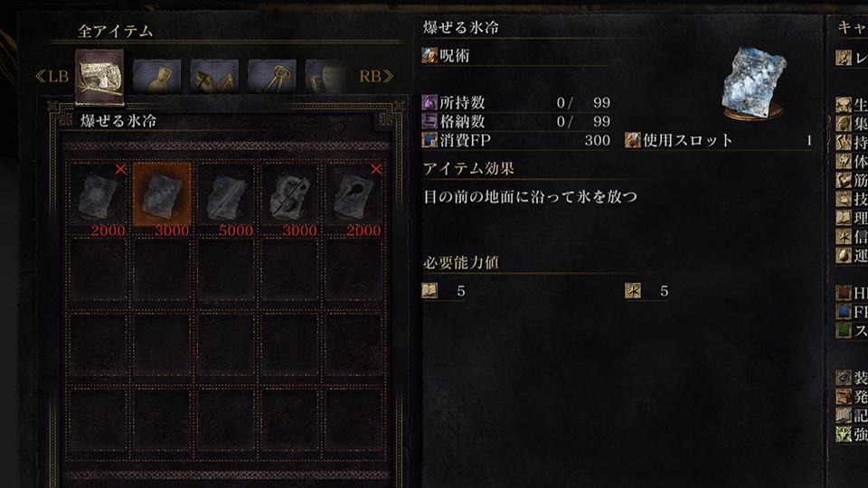Go to next category with RB arrow
Viewport: 868px width, 488px height.
(x=376, y=76)
